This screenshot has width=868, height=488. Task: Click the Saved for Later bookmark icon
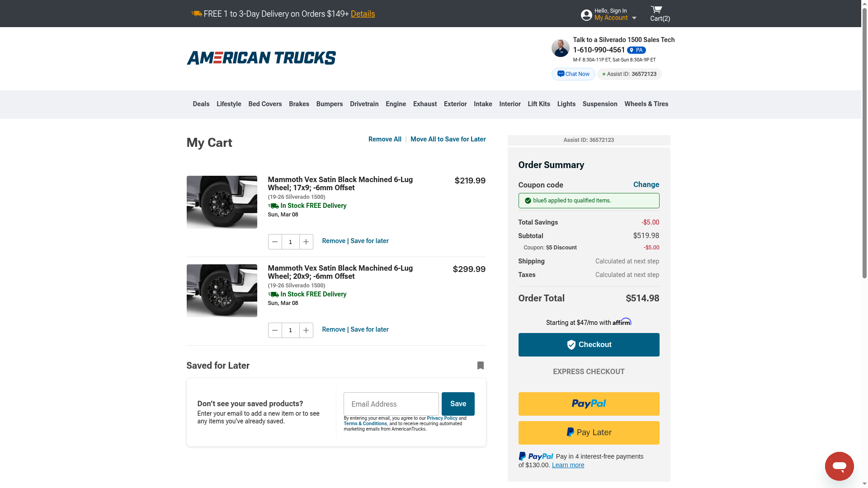[x=481, y=366]
